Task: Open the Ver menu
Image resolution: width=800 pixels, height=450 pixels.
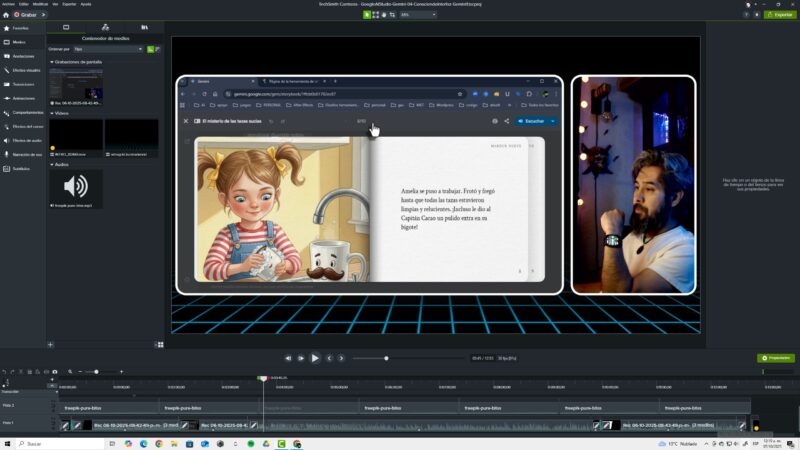Action: (x=55, y=4)
